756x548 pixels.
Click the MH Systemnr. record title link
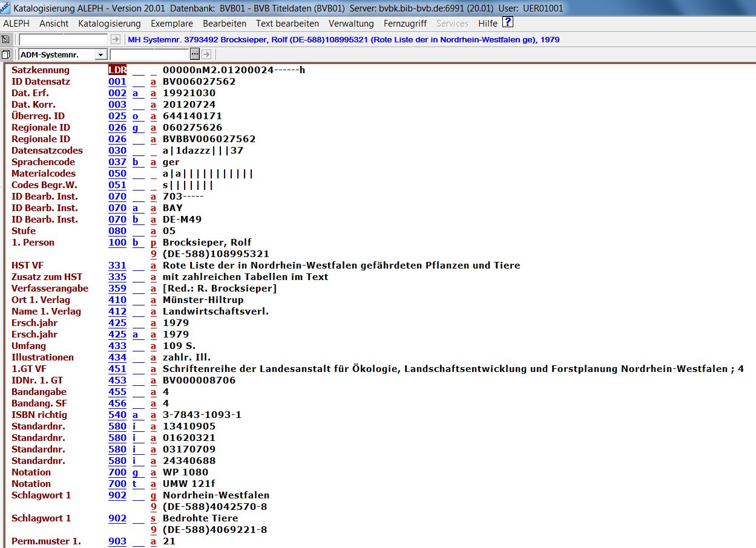point(344,39)
